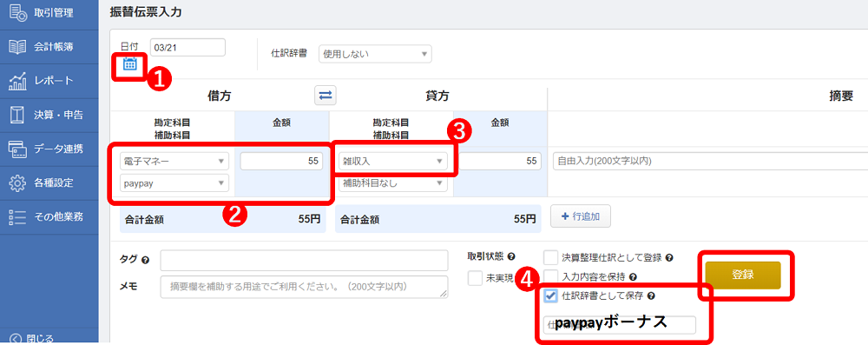Click the 登録 register button
This screenshot has width=868, height=345.
(x=743, y=275)
